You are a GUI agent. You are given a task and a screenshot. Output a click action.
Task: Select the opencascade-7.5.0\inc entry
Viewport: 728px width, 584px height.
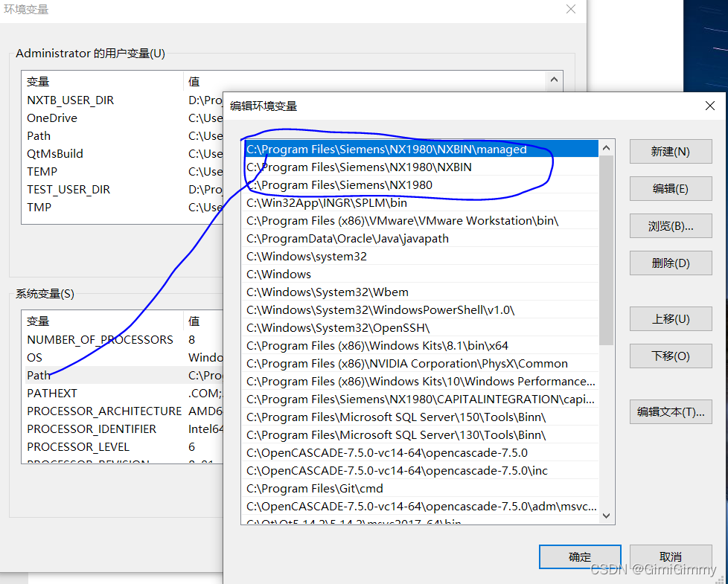click(421, 470)
